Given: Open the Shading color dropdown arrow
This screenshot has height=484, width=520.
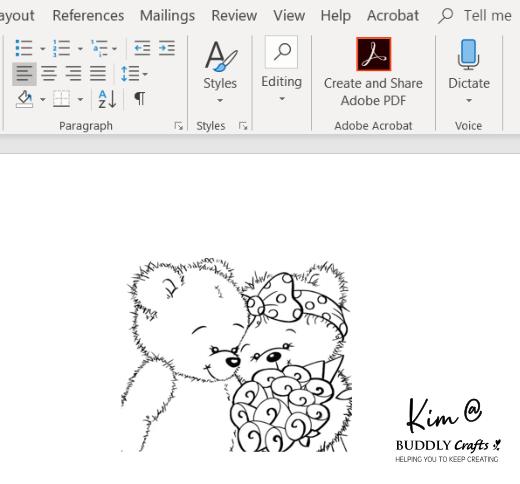Looking at the screenshot, I should click(43, 99).
